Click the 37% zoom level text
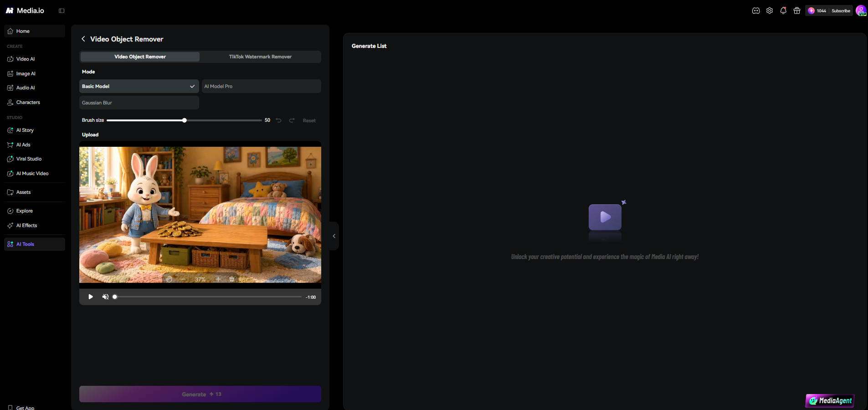868x410 pixels. click(200, 279)
